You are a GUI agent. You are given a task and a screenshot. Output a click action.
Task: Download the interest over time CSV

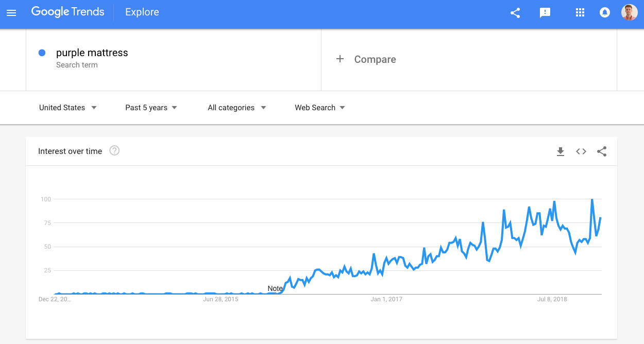pyautogui.click(x=561, y=151)
